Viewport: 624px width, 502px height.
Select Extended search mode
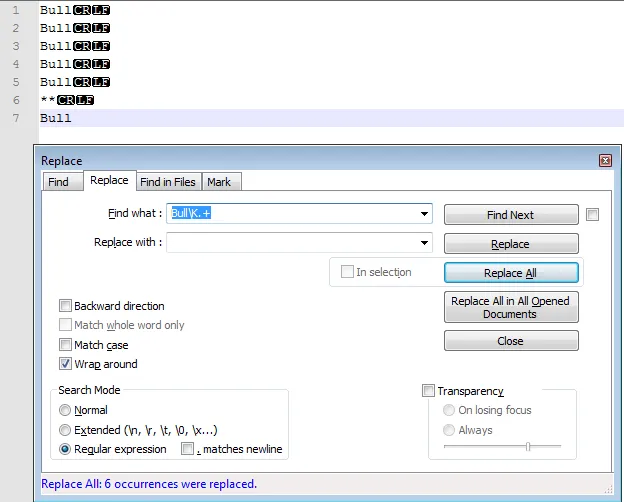pyautogui.click(x=64, y=430)
